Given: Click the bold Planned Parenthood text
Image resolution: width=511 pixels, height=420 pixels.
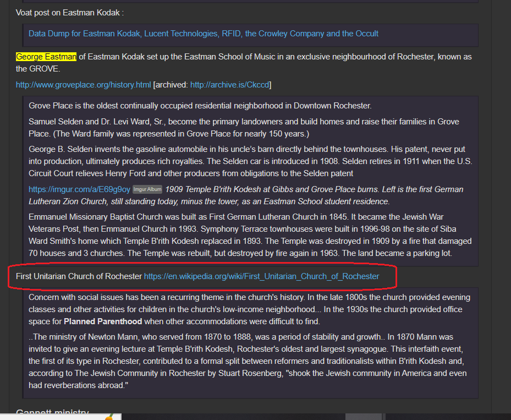Looking at the screenshot, I should (103, 321).
